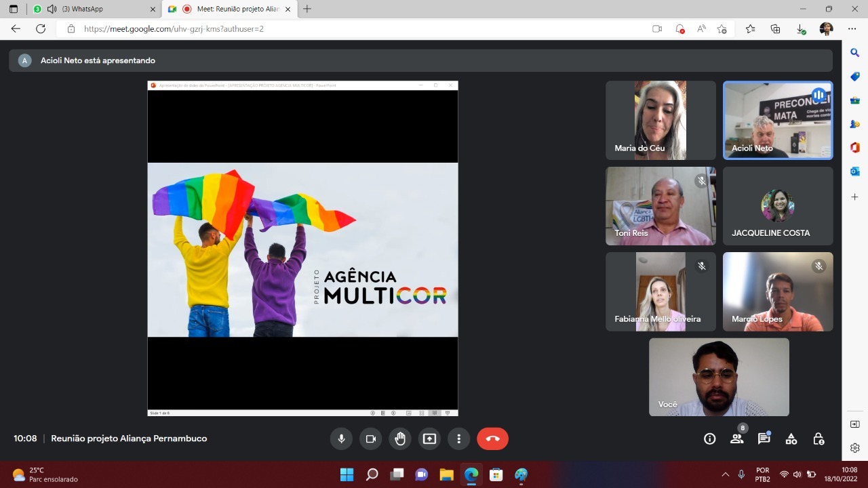Open the Edge profile avatar menu
The width and height of the screenshot is (868, 488).
tap(826, 28)
